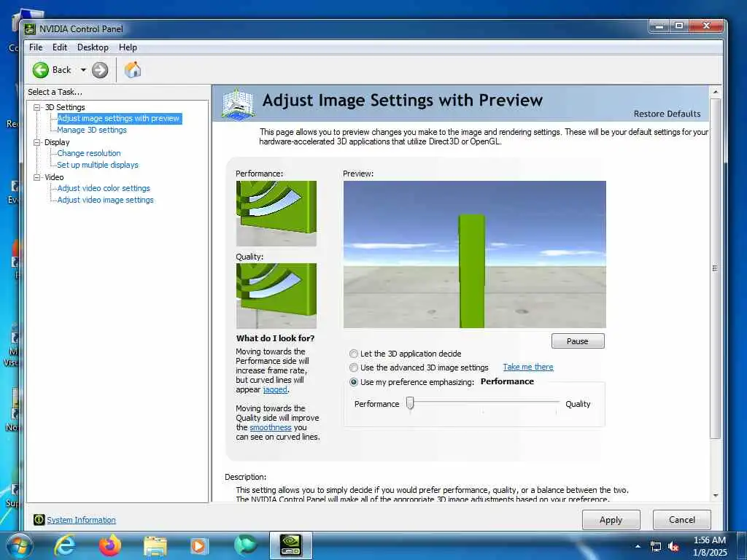Click the vertical scrollbar down arrow

715,496
